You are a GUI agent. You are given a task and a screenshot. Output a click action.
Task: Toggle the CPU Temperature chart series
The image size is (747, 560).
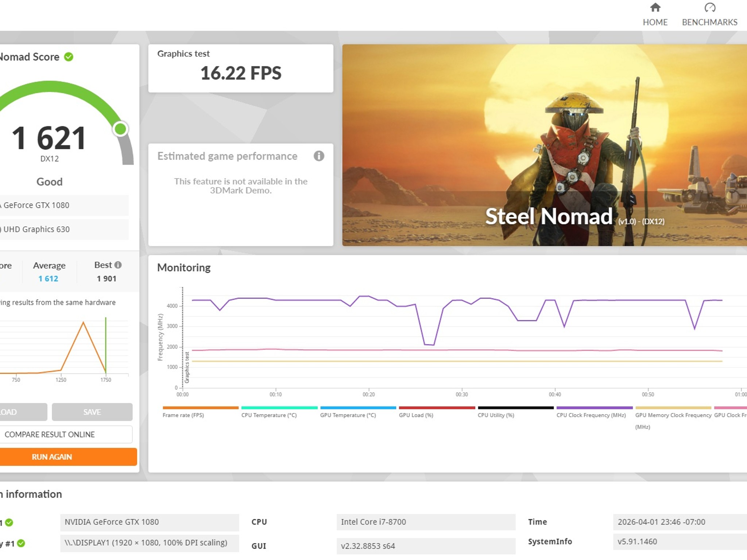279,412
